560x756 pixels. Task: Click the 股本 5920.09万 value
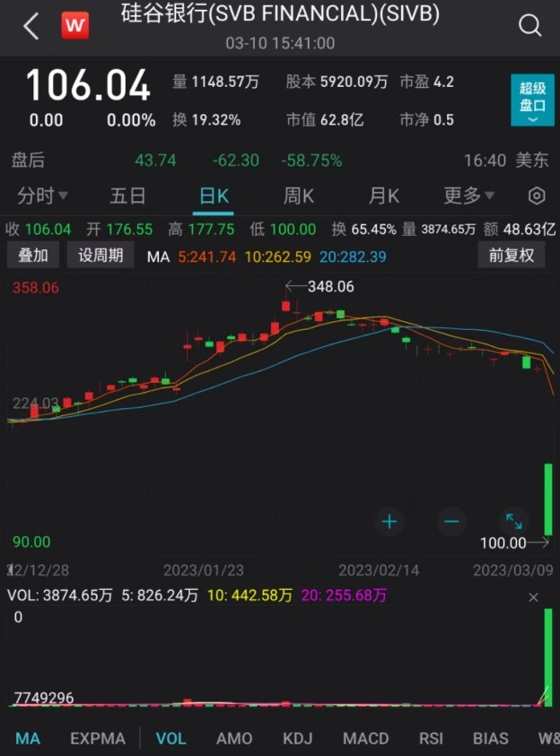click(337, 82)
